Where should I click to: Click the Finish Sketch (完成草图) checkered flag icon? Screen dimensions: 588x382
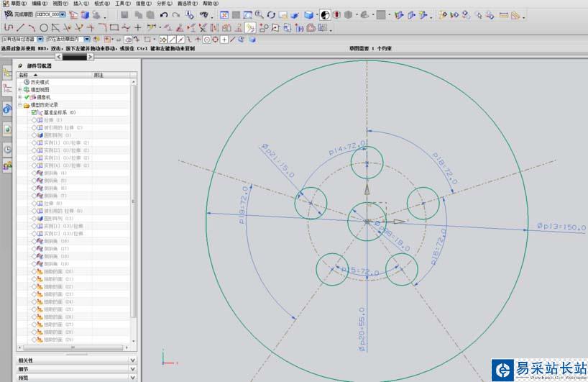click(9, 14)
